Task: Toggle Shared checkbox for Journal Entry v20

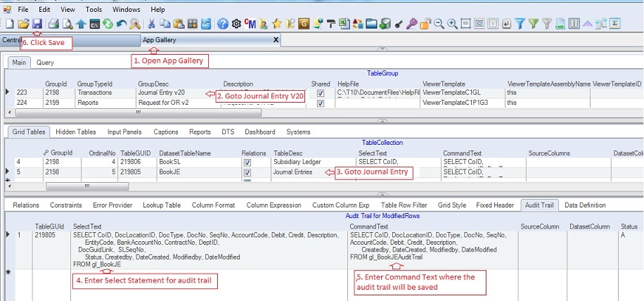Action: point(321,94)
